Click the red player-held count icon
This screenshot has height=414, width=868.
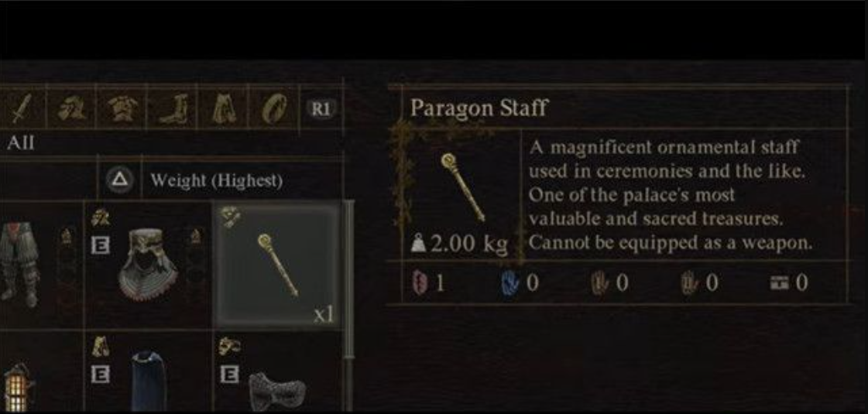point(418,283)
